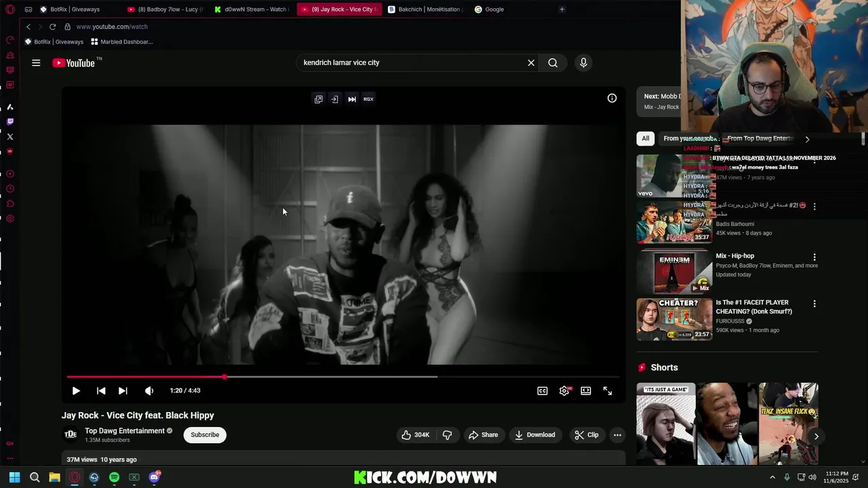Open Opera GX menu logo
868x488 pixels.
coord(10,9)
